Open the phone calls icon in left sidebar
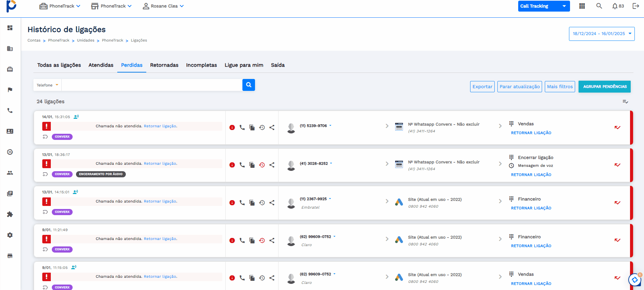644x290 pixels. pos(10,111)
